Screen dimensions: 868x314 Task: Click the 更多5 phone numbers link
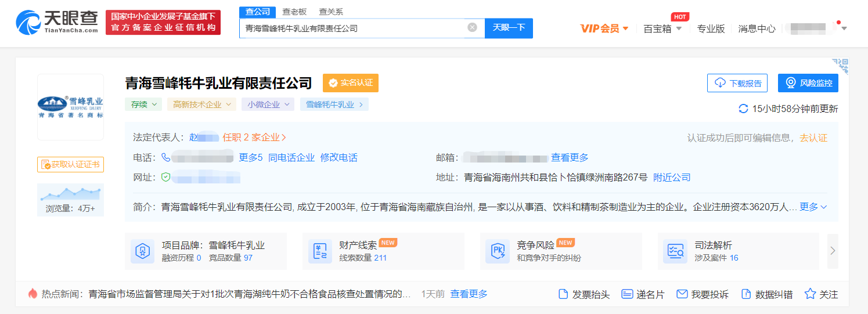(x=251, y=157)
